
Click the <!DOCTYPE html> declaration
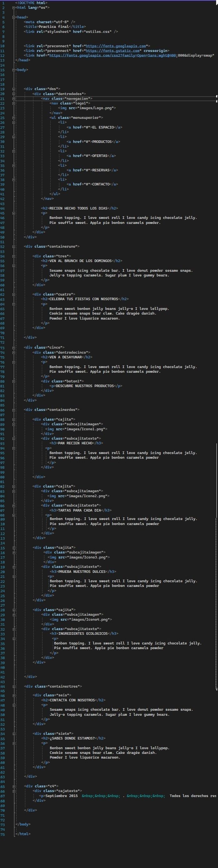(31, 3)
